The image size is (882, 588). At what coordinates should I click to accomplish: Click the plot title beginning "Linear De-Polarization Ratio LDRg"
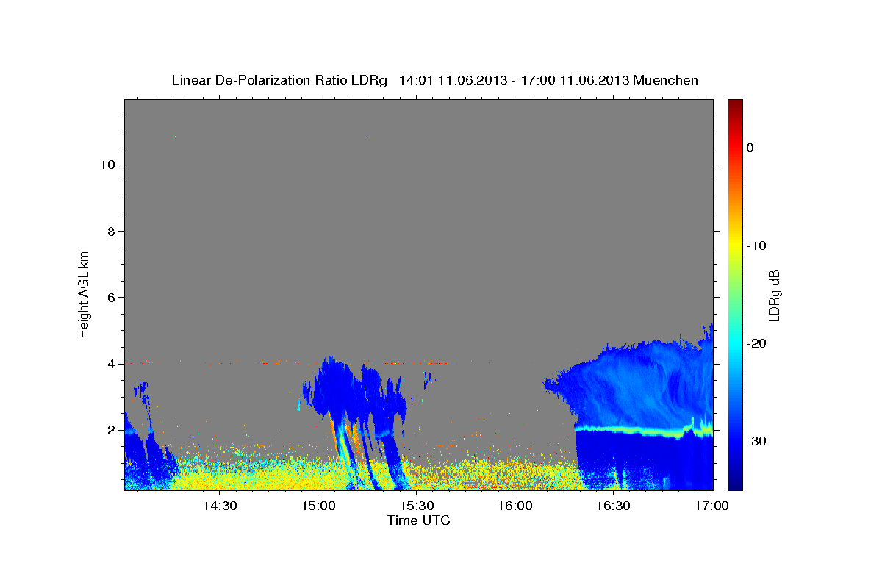pos(434,80)
